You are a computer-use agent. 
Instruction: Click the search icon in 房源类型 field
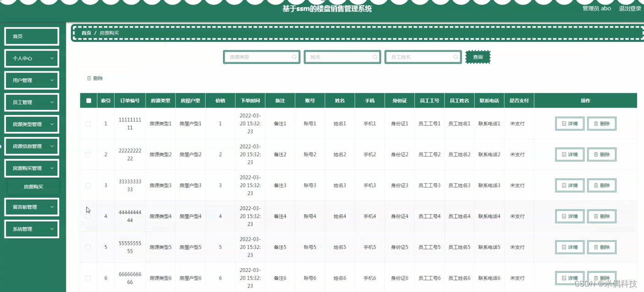coord(294,57)
